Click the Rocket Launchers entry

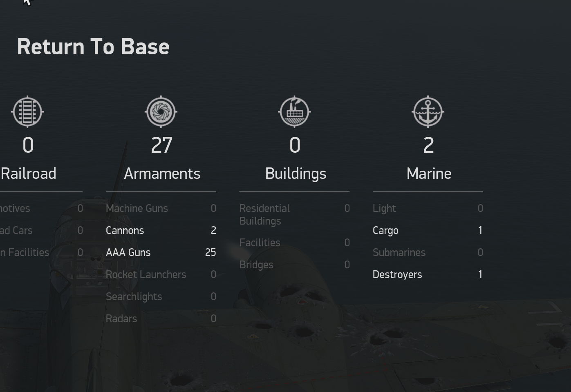[146, 274]
